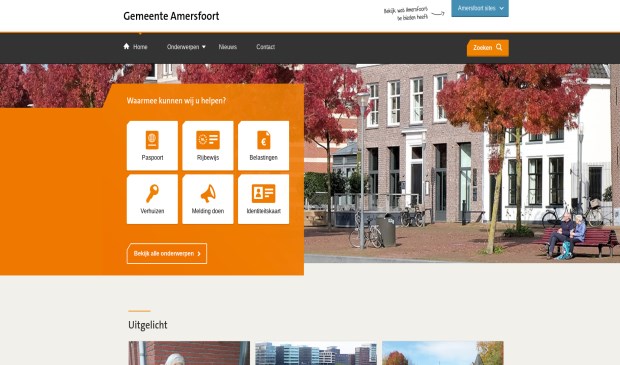Viewport: 620px width, 365px height.
Task: Open the Nieuws menu item
Action: [228, 47]
